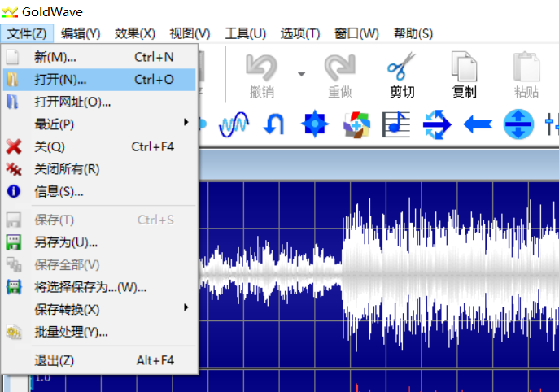The image size is (559, 392).
Task: Open 批量处理(Y)... batch processing
Action: pos(99,332)
